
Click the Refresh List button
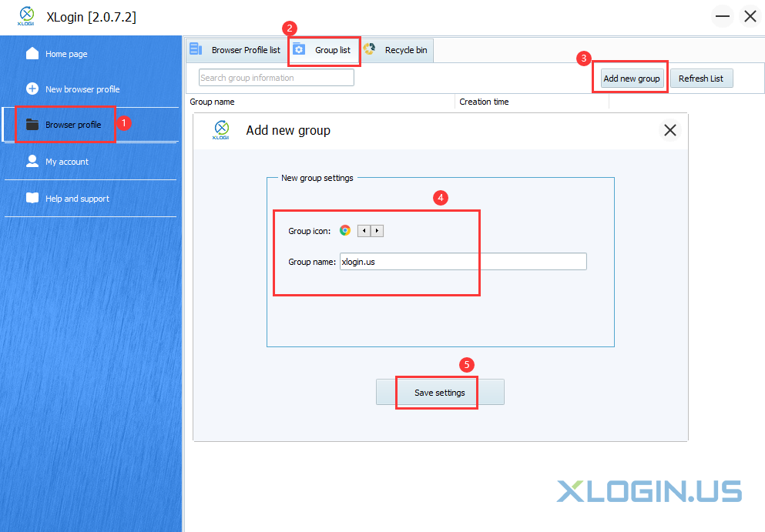pos(701,79)
